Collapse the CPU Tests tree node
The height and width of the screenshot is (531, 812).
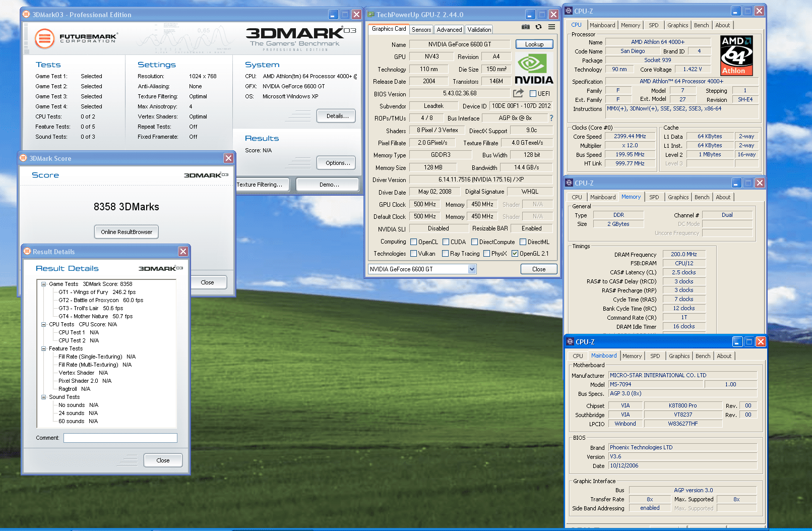tap(44, 324)
